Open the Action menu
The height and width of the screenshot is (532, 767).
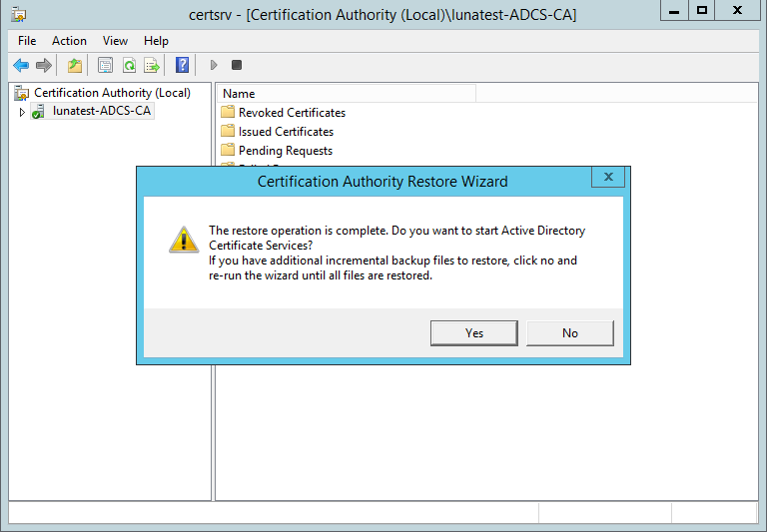(70, 41)
